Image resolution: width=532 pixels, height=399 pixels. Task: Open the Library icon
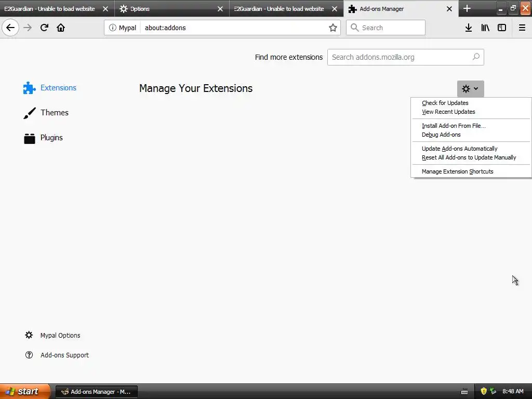tap(485, 28)
